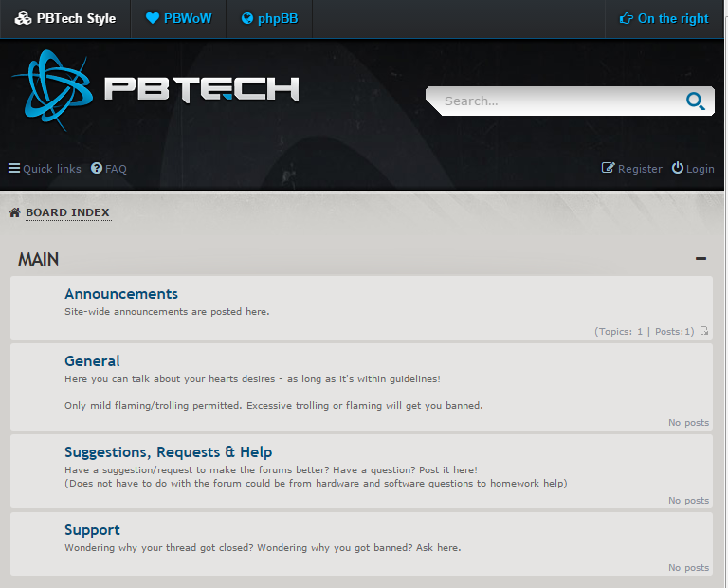Click the PBTech swirl logo
728x588 pixels.
point(52,90)
